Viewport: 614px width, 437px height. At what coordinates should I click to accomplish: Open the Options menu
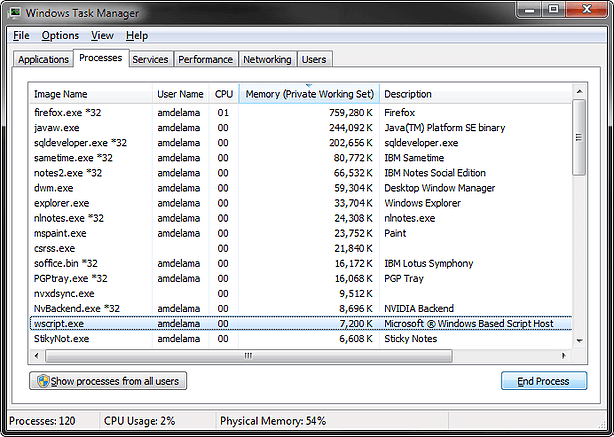[60, 36]
